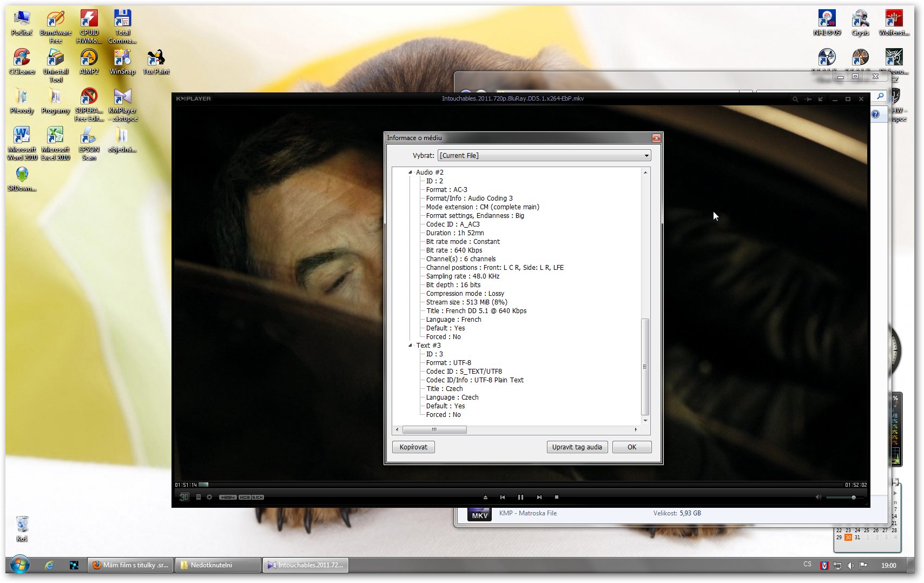Open the BurnAware Free desktop icon

pos(56,27)
